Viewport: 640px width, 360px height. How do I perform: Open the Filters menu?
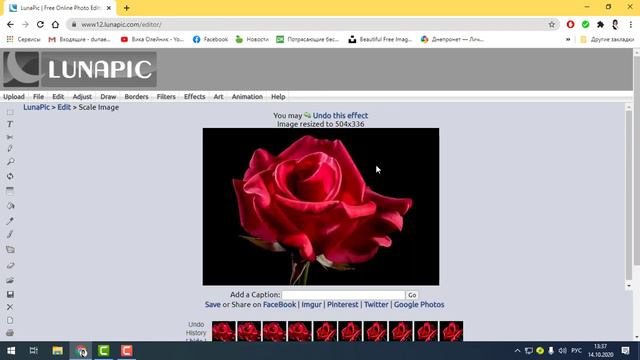point(166,97)
